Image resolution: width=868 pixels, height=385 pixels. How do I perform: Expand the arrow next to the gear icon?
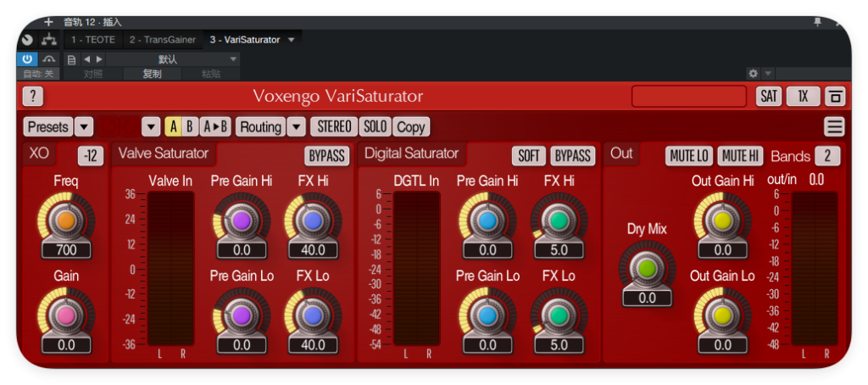(768, 74)
